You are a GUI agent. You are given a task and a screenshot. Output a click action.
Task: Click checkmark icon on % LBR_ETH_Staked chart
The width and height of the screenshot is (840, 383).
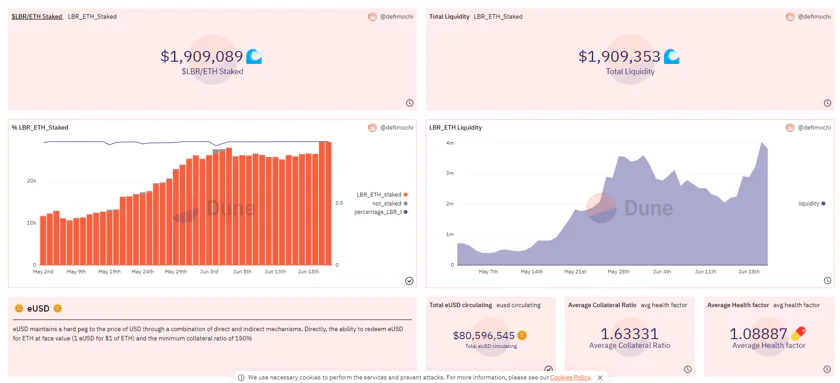[409, 281]
